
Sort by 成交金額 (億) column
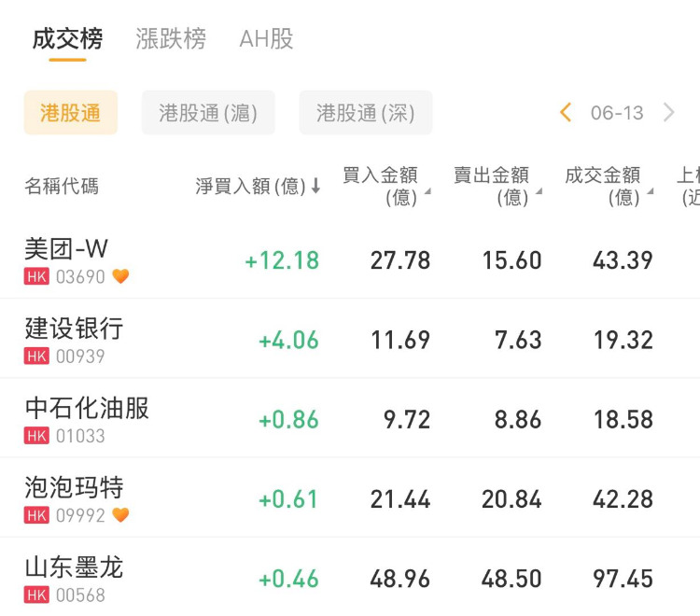[x=609, y=186]
